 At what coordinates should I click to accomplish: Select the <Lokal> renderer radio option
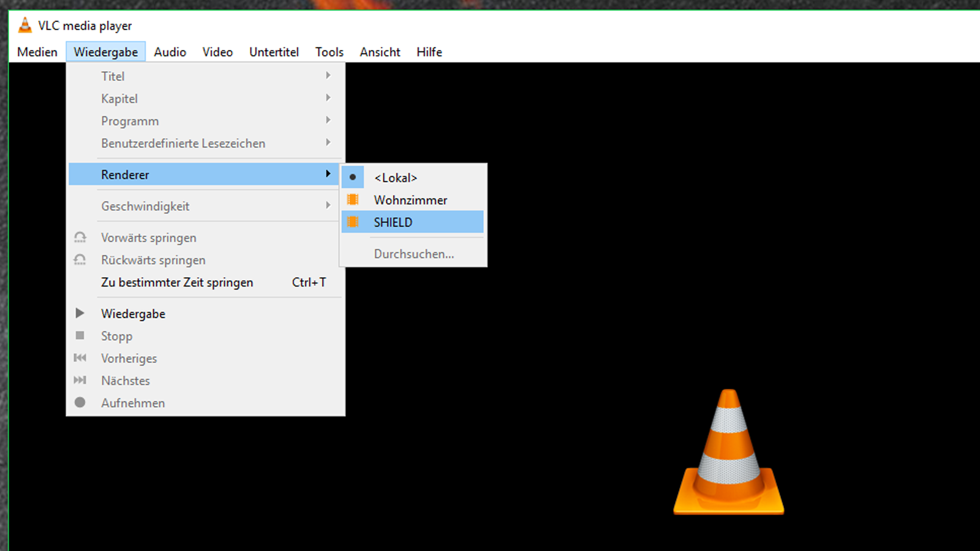(x=396, y=178)
